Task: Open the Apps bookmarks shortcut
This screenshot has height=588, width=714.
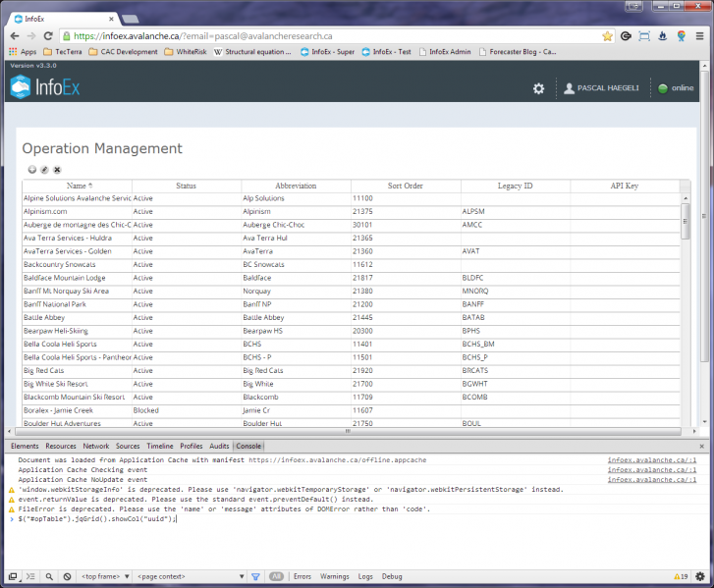Action: click(x=23, y=52)
